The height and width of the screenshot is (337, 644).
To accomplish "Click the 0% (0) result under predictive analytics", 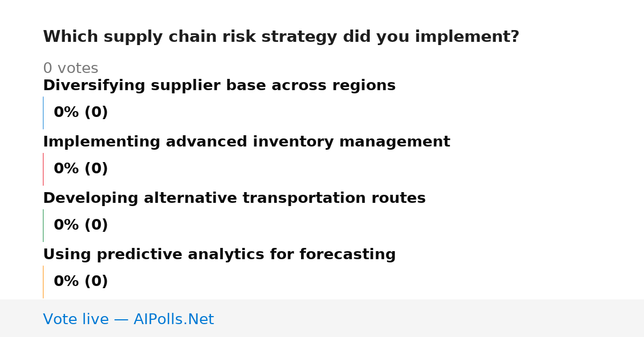I will pyautogui.click(x=80, y=282).
